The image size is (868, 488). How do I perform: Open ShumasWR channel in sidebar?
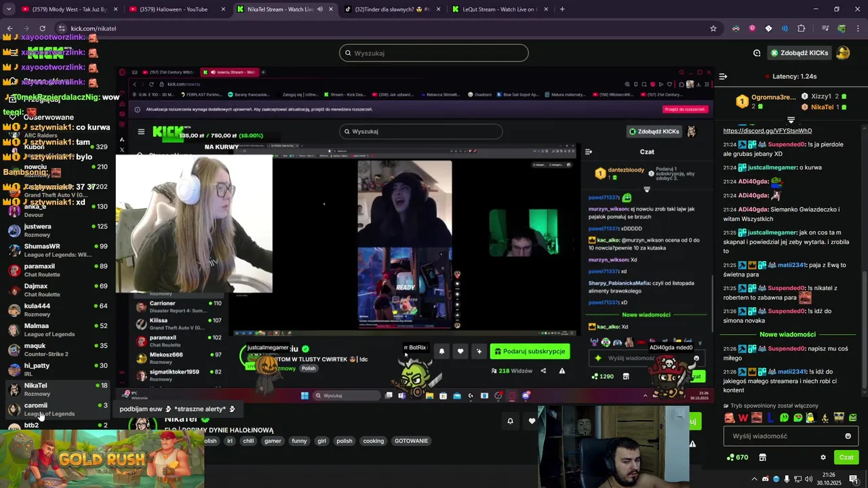tap(57, 250)
